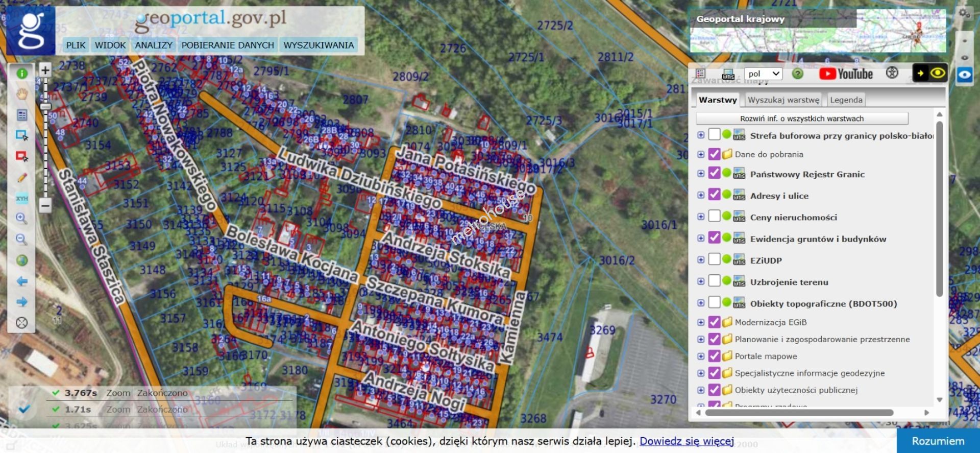
Task: Open the ANALIZY menu
Action: point(153,45)
